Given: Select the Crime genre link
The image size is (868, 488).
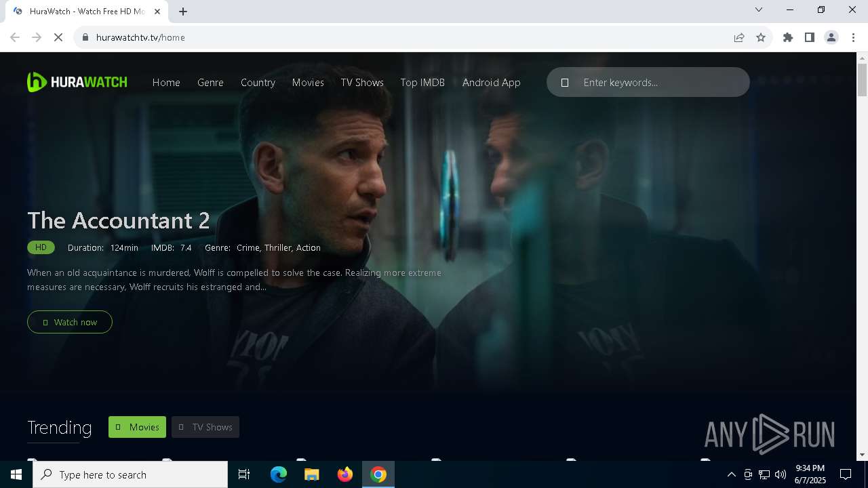Looking at the screenshot, I should [x=248, y=247].
